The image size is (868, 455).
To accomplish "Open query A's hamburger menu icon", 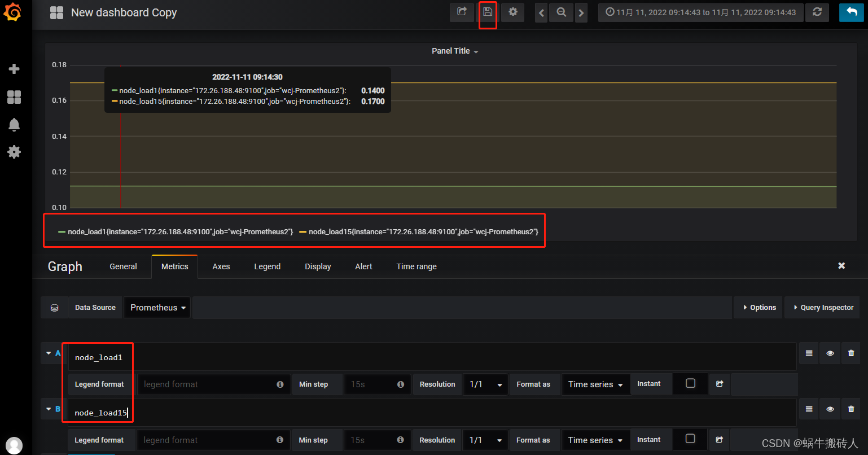I will 808,353.
